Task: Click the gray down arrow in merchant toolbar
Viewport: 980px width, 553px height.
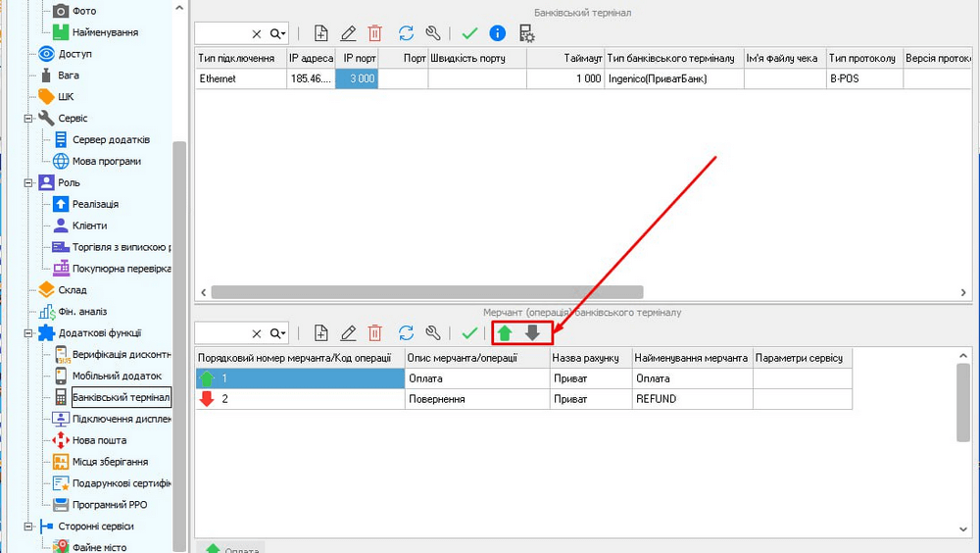Action: (x=533, y=333)
